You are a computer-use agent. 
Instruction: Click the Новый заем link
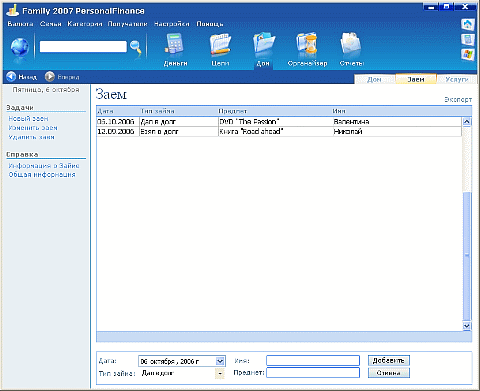(x=28, y=118)
